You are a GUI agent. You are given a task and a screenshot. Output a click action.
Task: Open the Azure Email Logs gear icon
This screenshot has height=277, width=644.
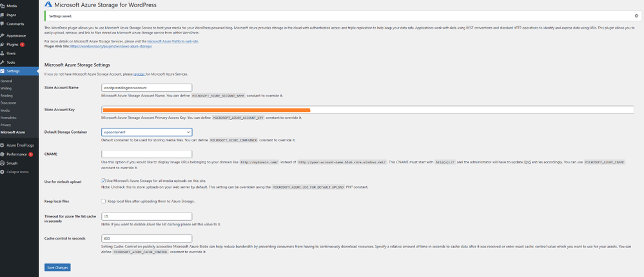3,145
